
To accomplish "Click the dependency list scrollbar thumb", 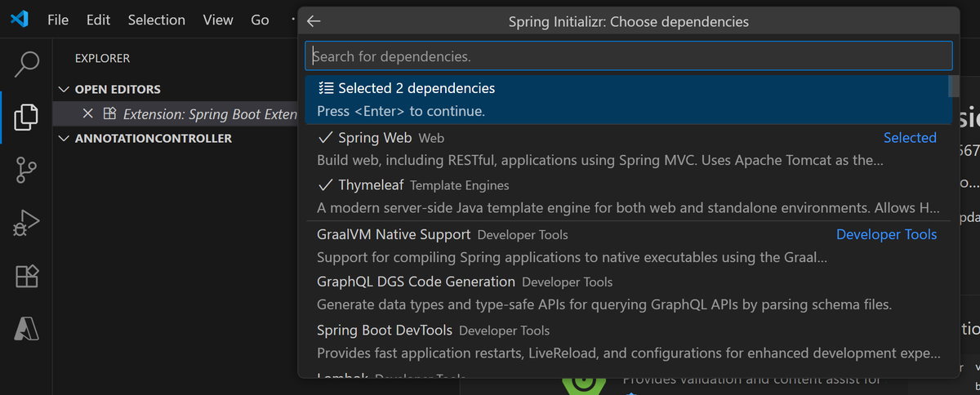I will click(x=954, y=87).
